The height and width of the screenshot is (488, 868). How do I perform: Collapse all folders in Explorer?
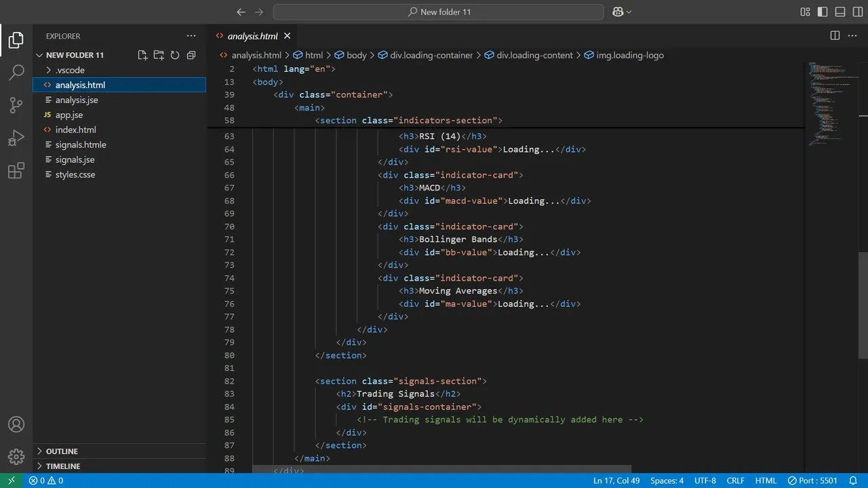(191, 55)
